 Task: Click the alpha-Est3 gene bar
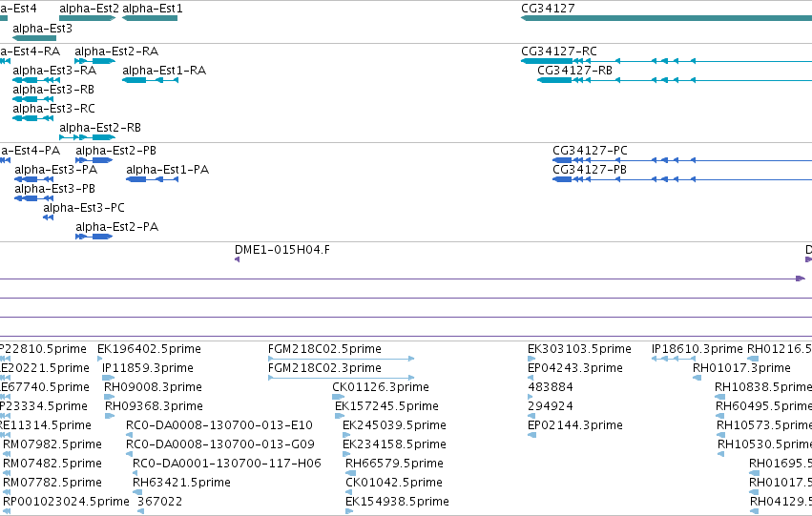34,38
